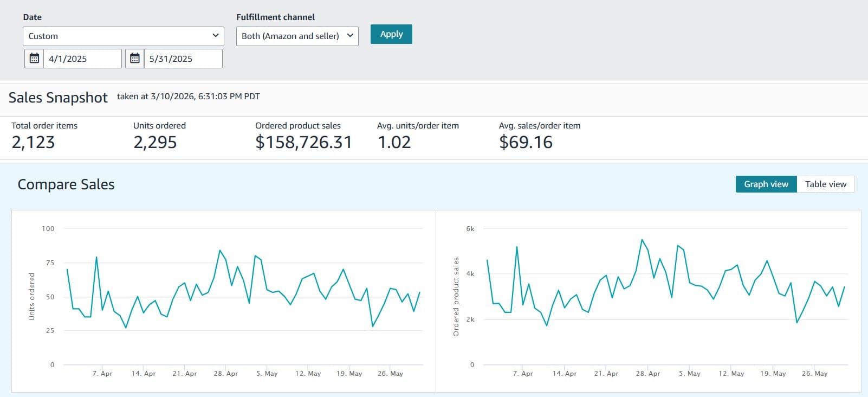Click the Ordered product sales total $158,726.31

click(x=303, y=142)
